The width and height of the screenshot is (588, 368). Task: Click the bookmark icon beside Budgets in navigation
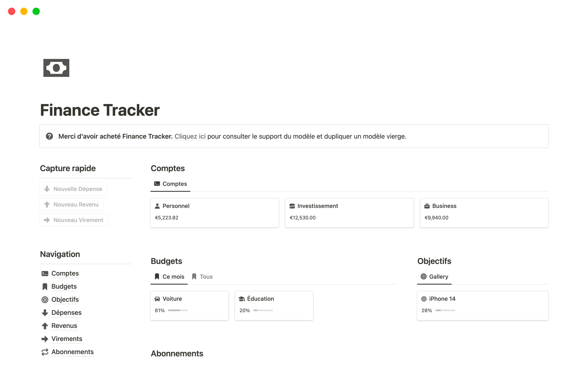point(45,286)
